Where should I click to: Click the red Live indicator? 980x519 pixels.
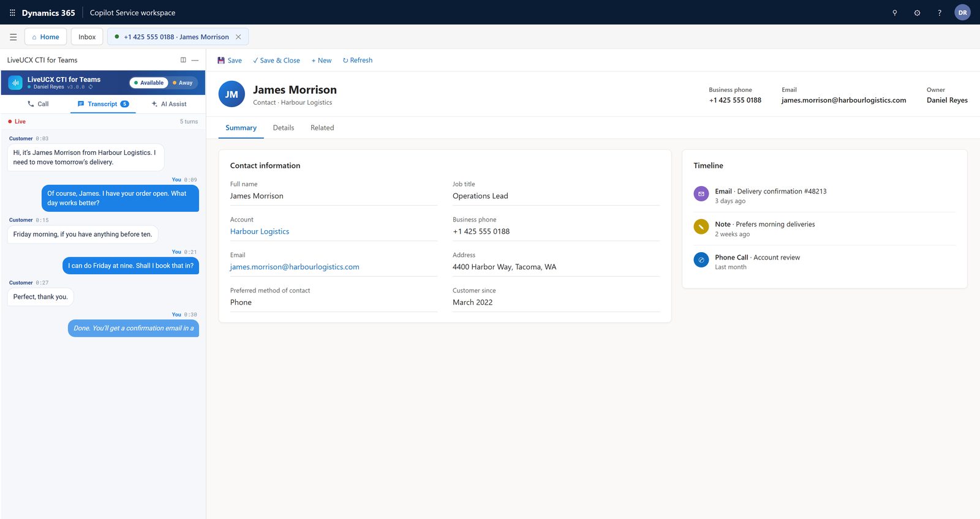(x=17, y=121)
